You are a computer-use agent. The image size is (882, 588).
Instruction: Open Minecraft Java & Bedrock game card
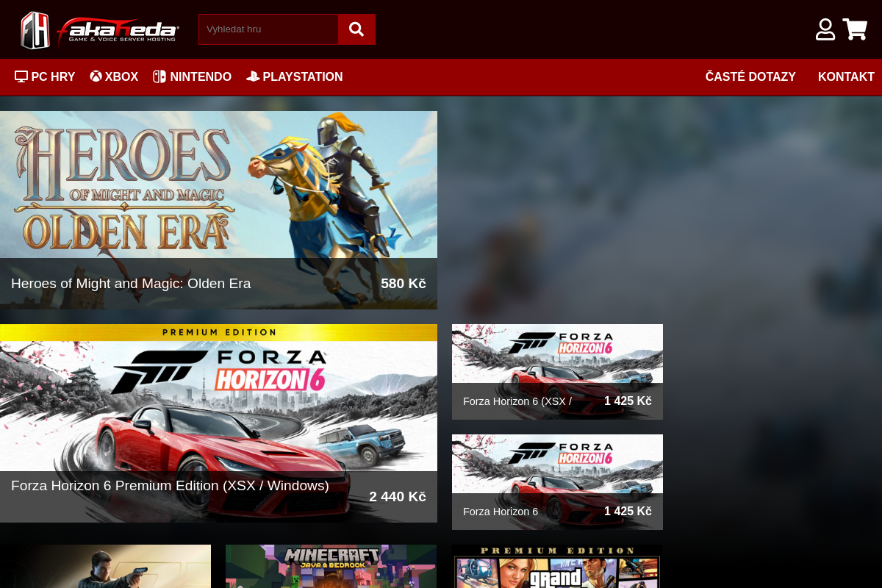(331, 566)
